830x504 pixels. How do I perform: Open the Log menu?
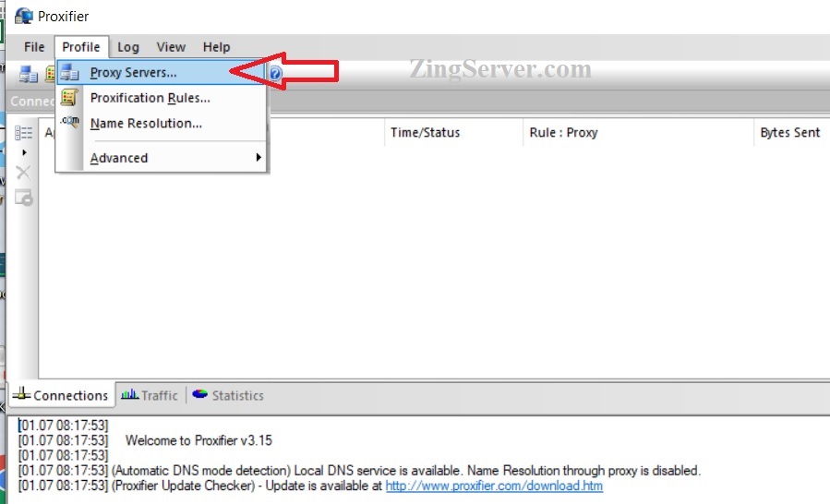(x=128, y=47)
